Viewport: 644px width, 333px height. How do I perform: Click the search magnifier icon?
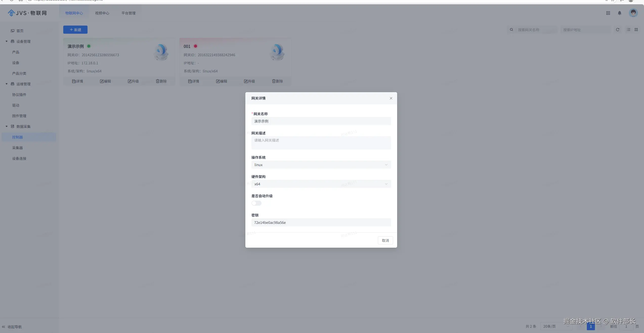point(511,30)
